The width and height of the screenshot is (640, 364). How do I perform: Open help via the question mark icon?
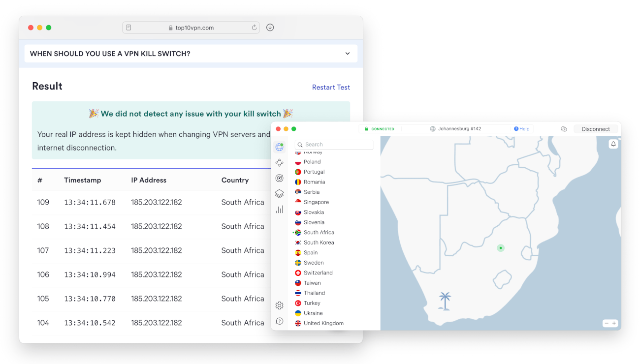(x=280, y=321)
